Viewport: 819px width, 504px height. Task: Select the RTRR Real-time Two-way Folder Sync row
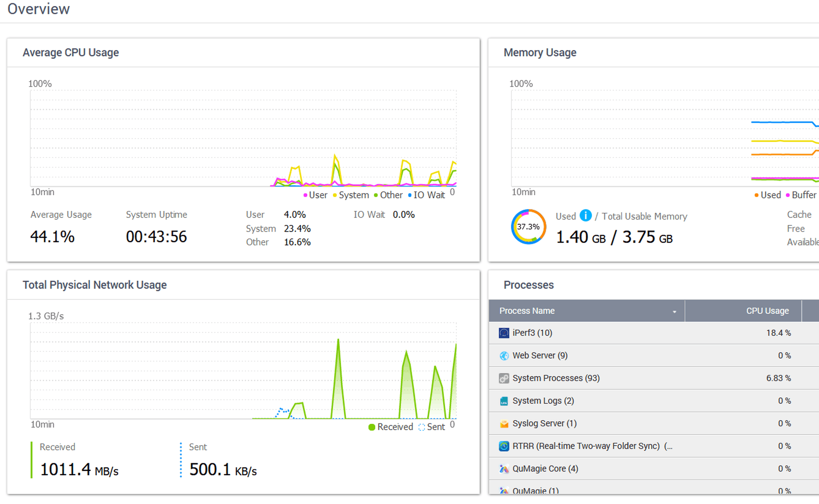pyautogui.click(x=654, y=446)
